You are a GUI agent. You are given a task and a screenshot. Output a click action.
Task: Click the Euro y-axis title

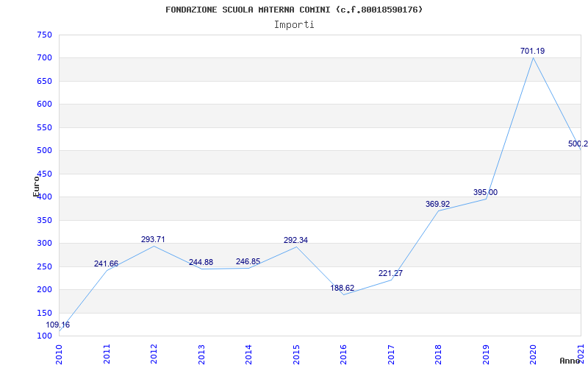(36, 186)
